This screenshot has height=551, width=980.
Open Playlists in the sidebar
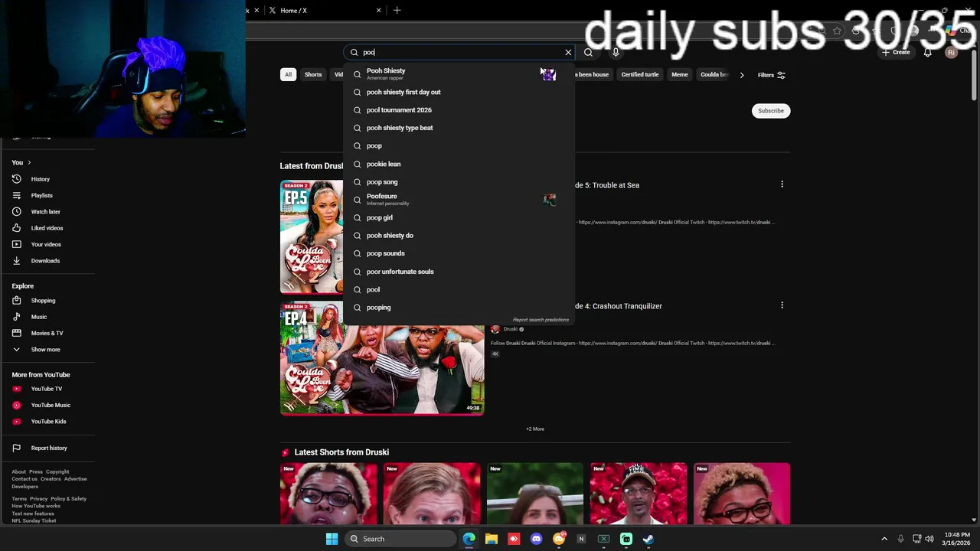[42, 195]
